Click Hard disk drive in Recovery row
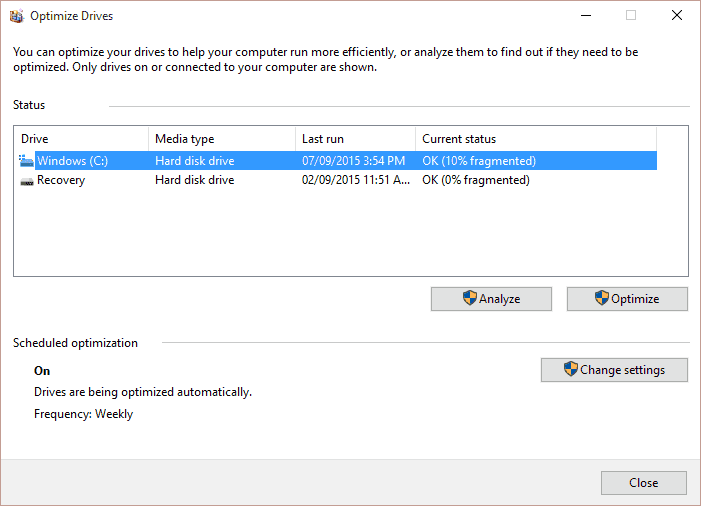The width and height of the screenshot is (701, 506). click(x=194, y=180)
